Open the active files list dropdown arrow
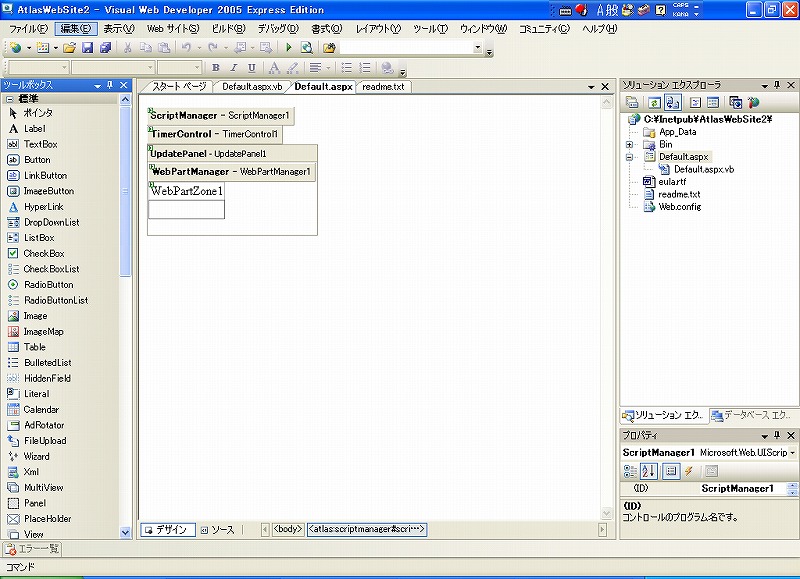The image size is (800, 579). (x=591, y=87)
